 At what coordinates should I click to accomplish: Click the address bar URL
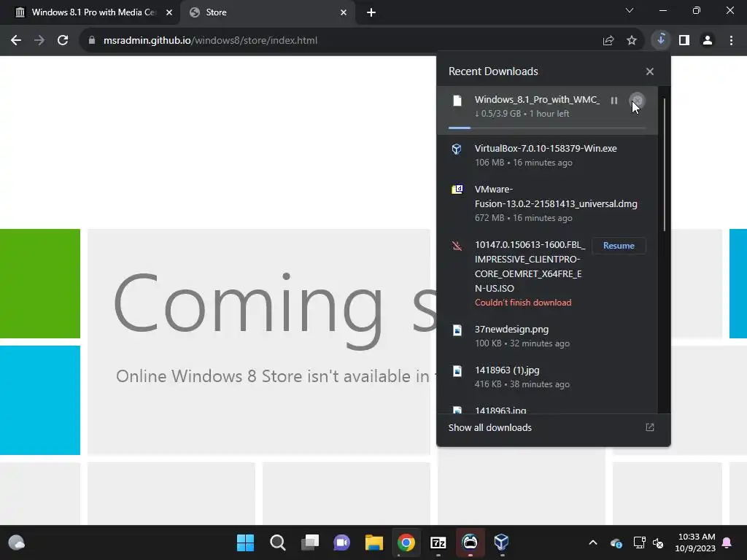pos(210,41)
